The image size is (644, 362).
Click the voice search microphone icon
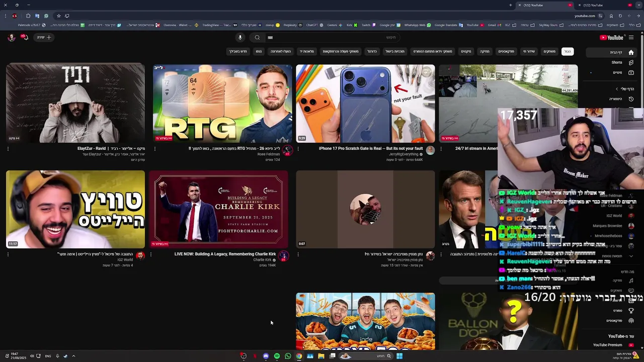[x=240, y=37]
